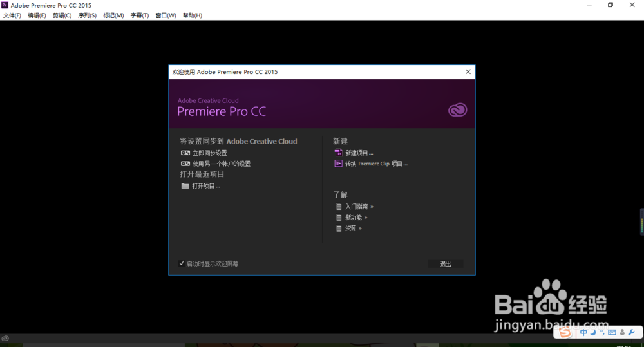The height and width of the screenshot is (347, 644).
Task: Click 转换 Premiere Clip 项目... link
Action: click(x=376, y=164)
